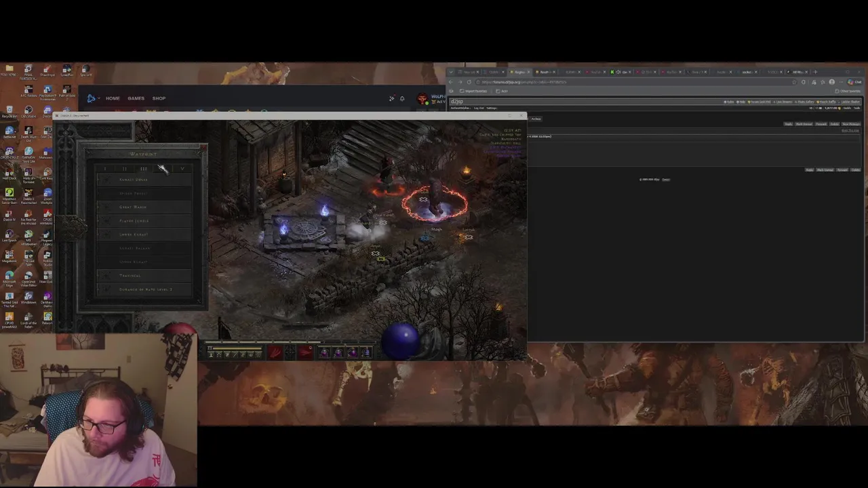Add page to favorites star icon
868x488 pixels.
click(794, 82)
